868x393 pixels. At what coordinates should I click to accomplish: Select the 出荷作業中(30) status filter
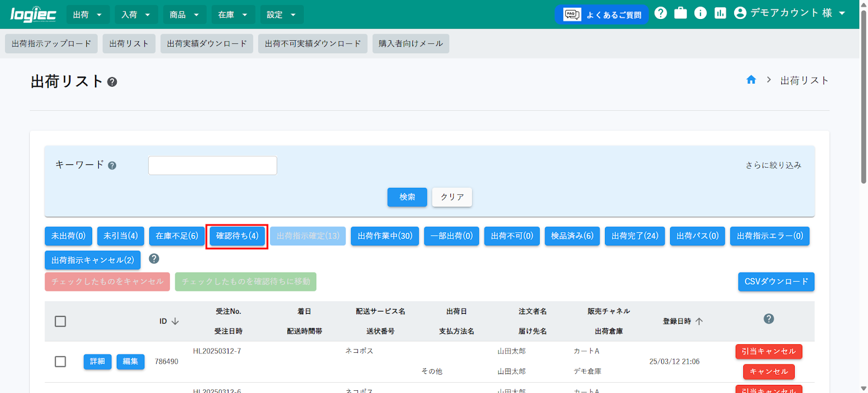pos(385,236)
